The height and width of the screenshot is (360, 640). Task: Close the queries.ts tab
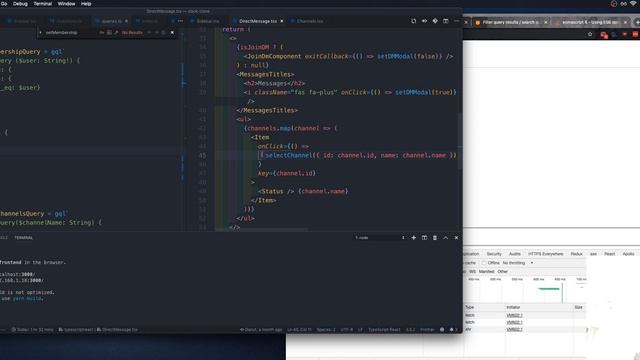pyautogui.click(x=126, y=21)
